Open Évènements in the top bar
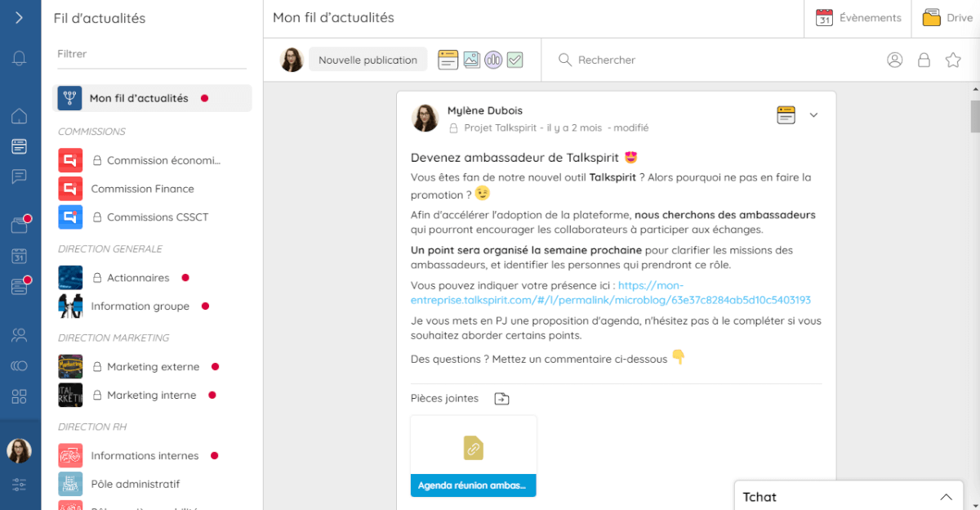 (x=858, y=18)
